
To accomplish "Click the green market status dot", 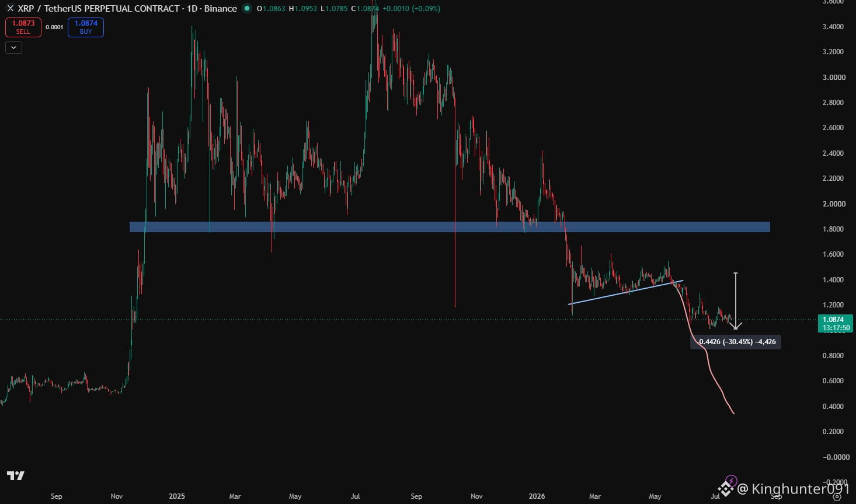I will [247, 8].
